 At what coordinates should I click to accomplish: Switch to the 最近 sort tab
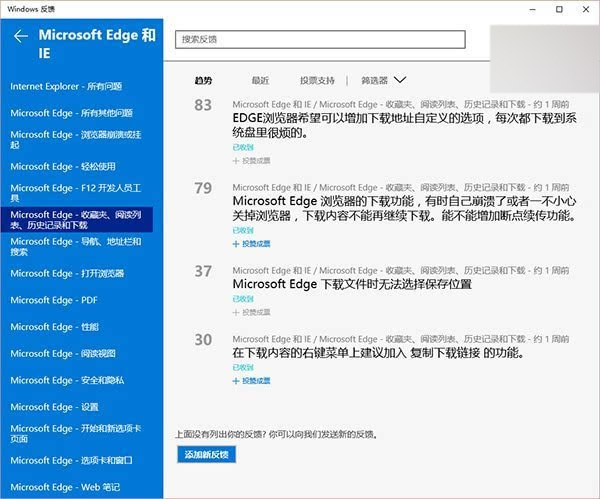[x=260, y=80]
